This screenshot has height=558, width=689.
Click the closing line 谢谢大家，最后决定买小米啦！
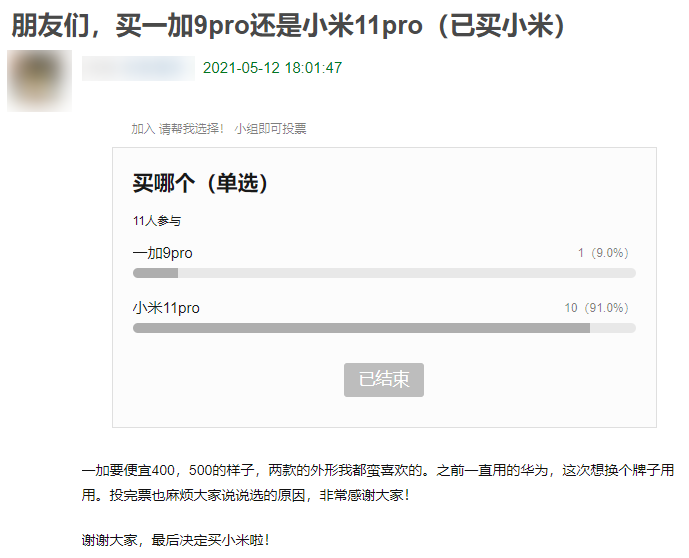[176, 540]
